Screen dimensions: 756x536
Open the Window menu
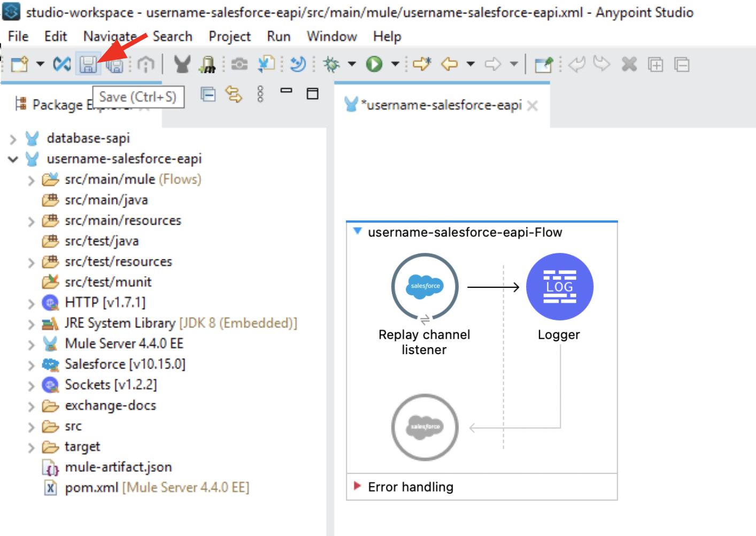click(332, 36)
